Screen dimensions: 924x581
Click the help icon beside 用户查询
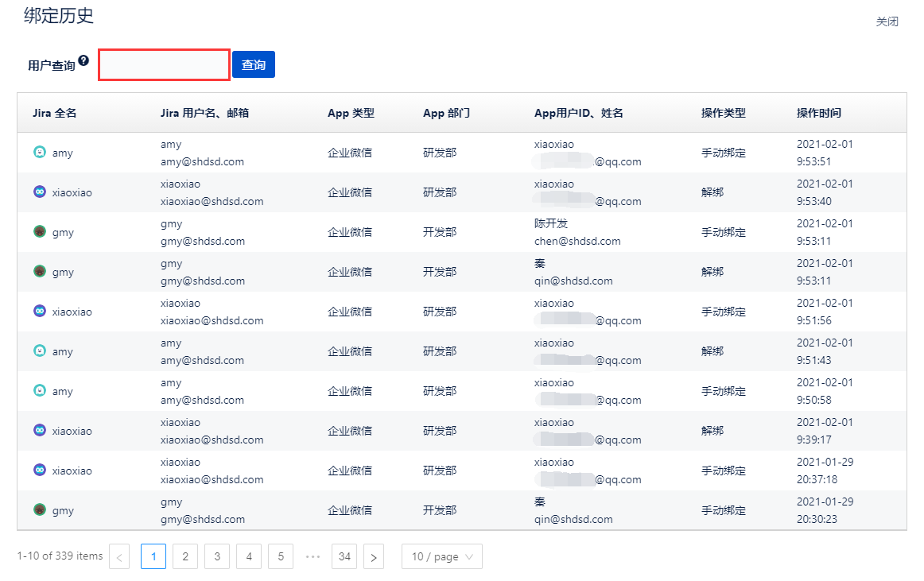(x=83, y=60)
